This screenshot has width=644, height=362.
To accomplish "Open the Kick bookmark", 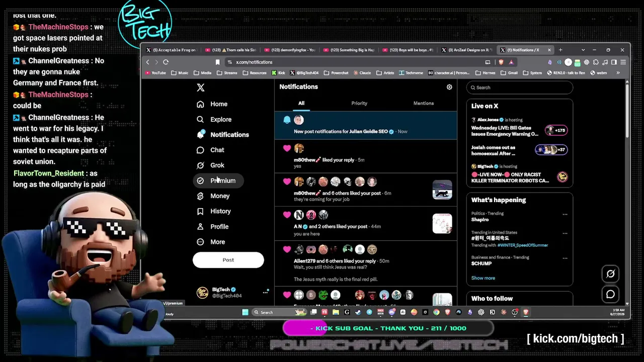I will (278, 73).
